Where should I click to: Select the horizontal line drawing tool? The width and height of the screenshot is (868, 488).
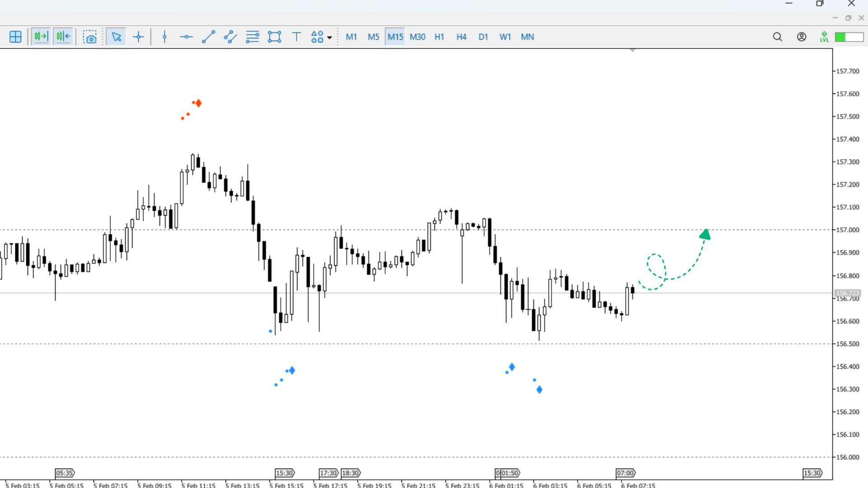pyautogui.click(x=186, y=37)
